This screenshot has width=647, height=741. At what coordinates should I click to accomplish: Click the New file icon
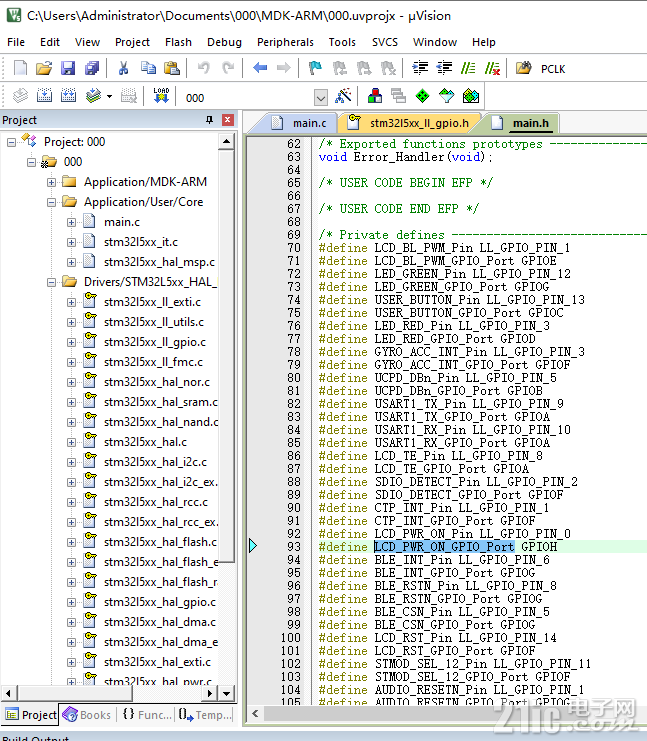click(x=20, y=69)
